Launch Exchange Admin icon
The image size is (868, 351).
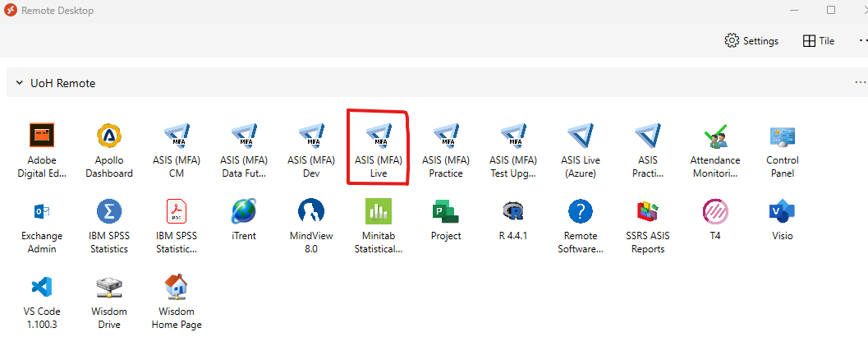42,212
